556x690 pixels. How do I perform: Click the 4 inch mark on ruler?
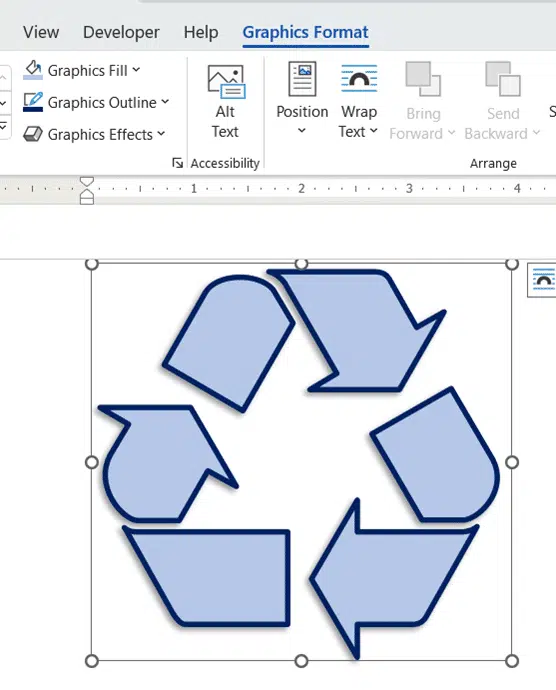517,189
